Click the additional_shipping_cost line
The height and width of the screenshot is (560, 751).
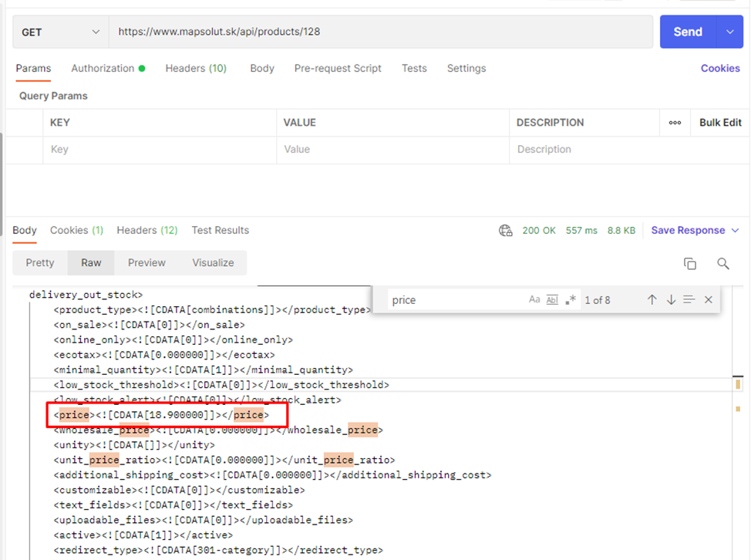pos(272,474)
